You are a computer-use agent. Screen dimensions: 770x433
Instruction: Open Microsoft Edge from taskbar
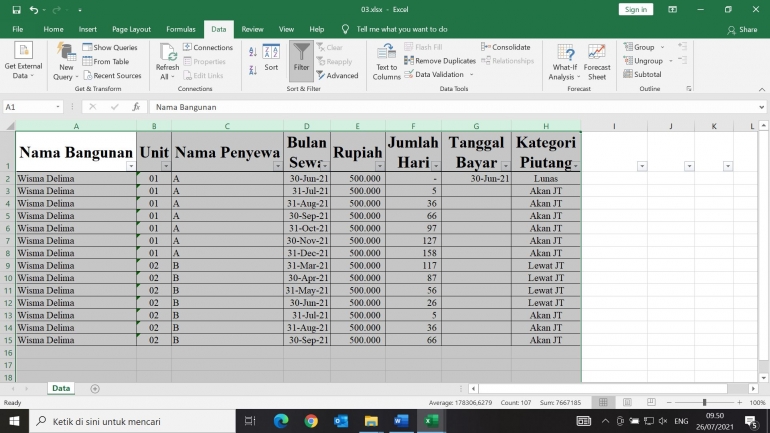[281, 421]
